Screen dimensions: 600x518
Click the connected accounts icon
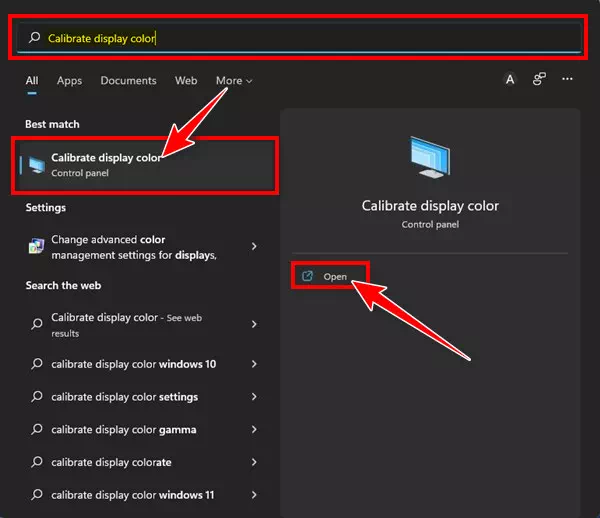pos(539,79)
